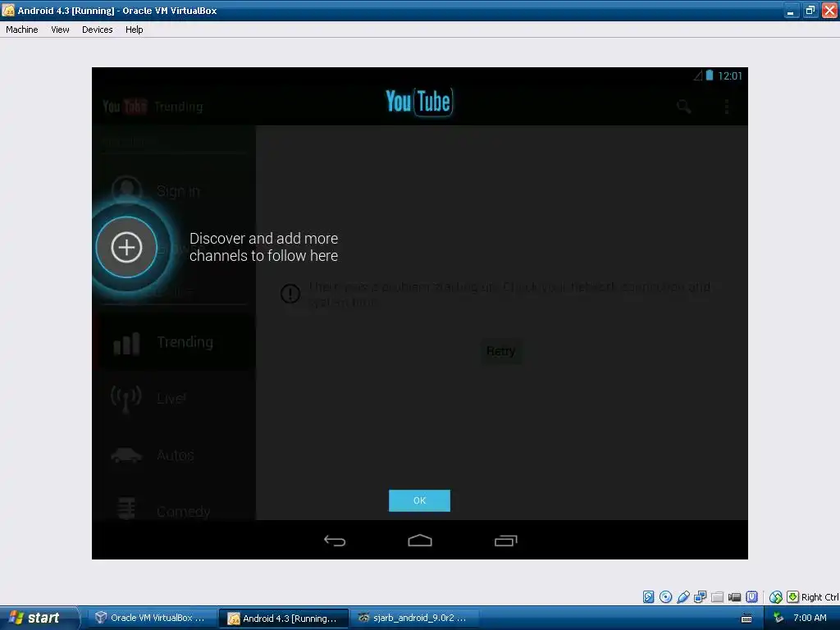Click the USB devices status icon
The width and height of the screenshot is (840, 630).
tap(683, 597)
